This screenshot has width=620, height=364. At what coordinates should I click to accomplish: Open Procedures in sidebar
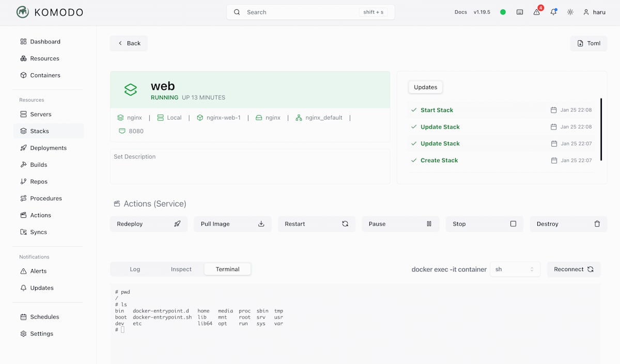point(49,198)
